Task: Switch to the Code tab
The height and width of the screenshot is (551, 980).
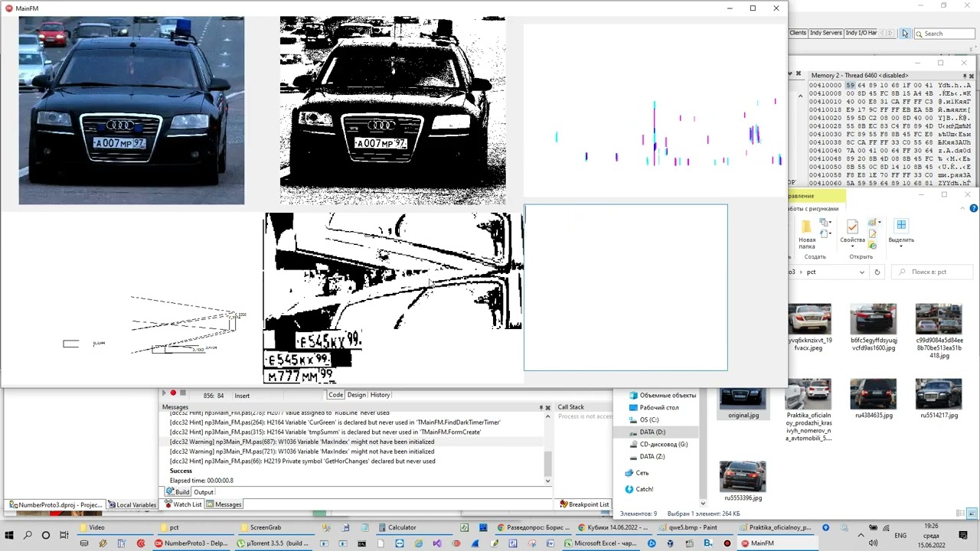Action: pos(335,395)
